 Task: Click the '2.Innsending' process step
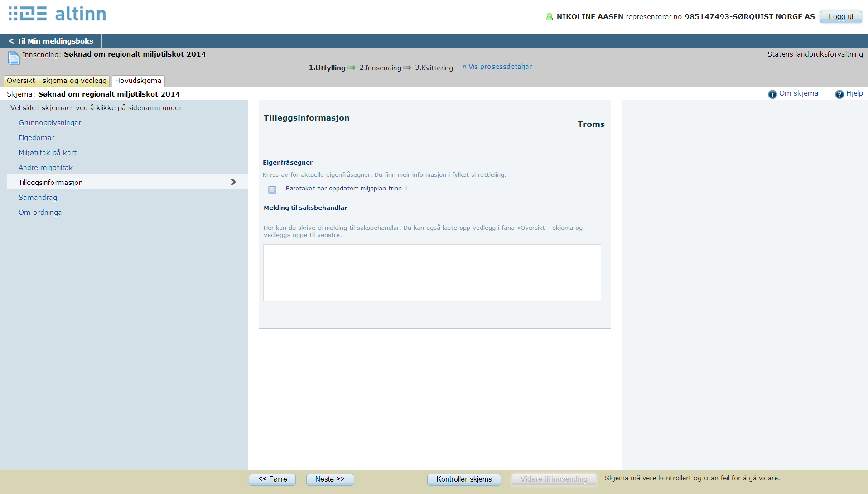(x=380, y=68)
